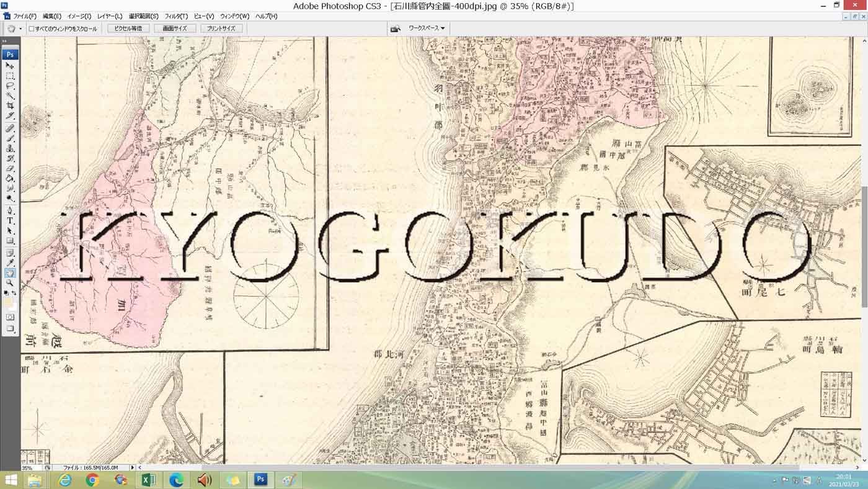Click the horizontal scrollbar left arrow
868x489 pixels.
[x=139, y=467]
